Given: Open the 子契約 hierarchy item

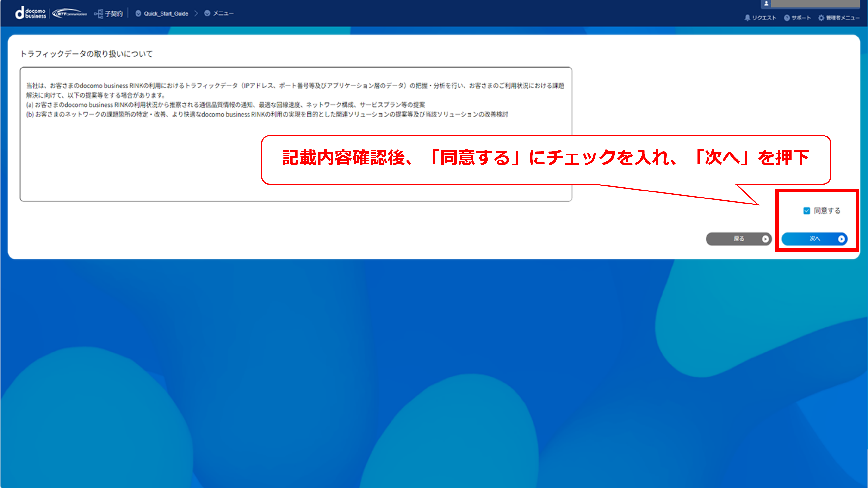Looking at the screenshot, I should (109, 13).
